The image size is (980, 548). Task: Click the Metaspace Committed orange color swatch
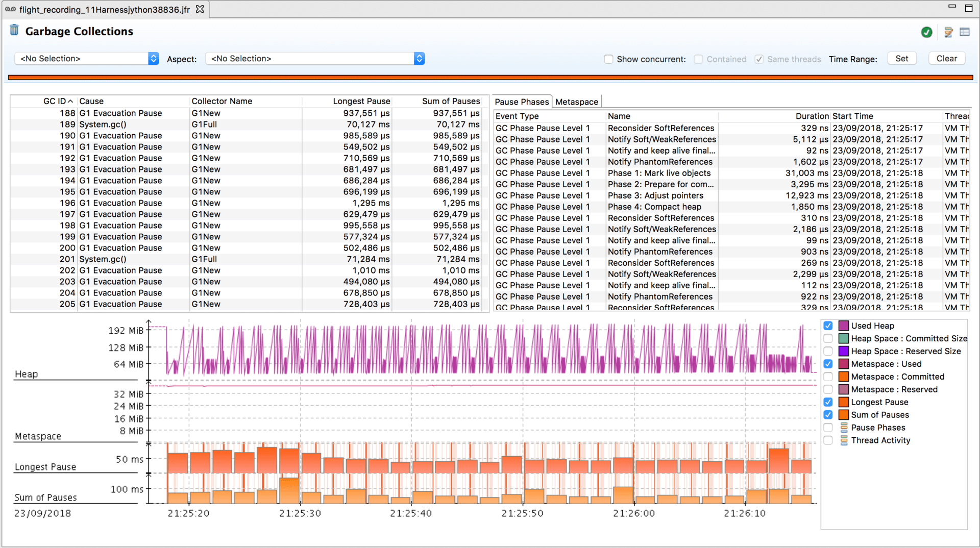[844, 377]
